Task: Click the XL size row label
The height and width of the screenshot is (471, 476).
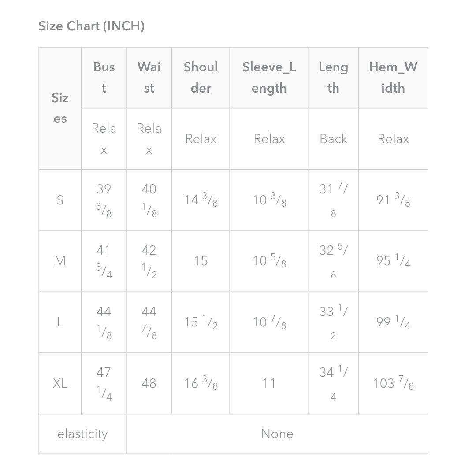Action: point(60,383)
